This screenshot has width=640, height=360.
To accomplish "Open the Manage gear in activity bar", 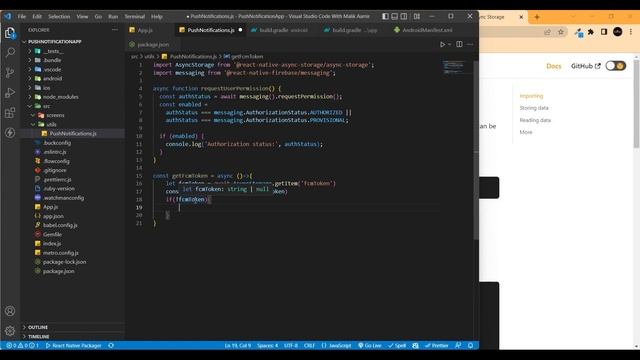I will click(10, 331).
